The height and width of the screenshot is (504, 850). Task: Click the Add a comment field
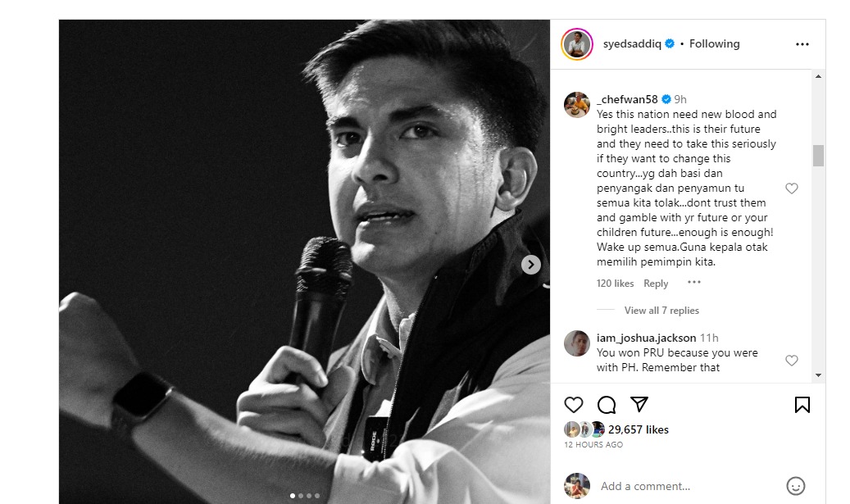click(x=689, y=486)
